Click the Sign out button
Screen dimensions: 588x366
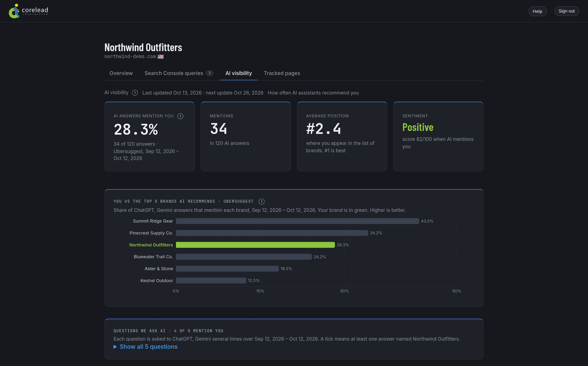pos(567,11)
